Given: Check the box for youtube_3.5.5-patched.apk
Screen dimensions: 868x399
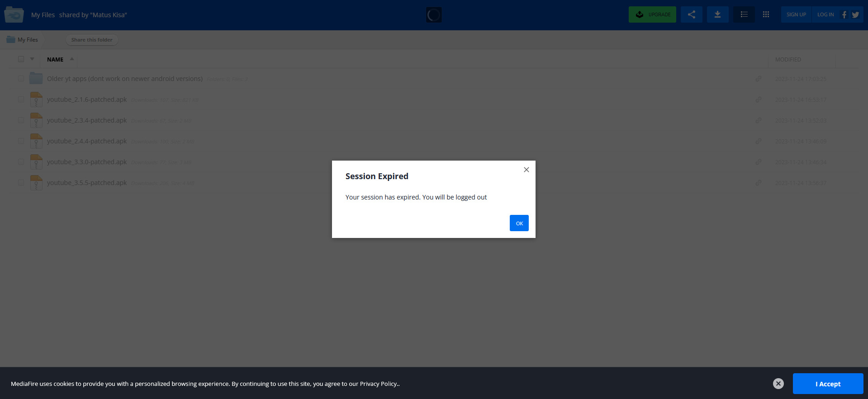Looking at the screenshot, I should click(x=21, y=182).
